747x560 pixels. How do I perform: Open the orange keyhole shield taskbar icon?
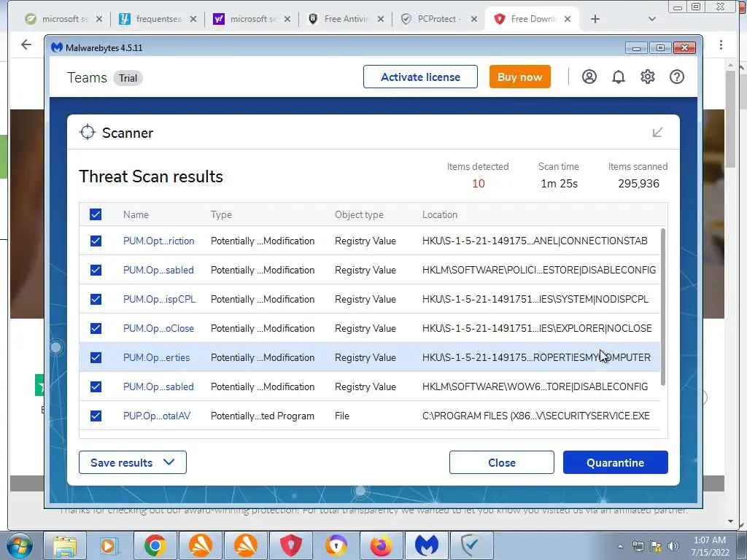pos(336,545)
